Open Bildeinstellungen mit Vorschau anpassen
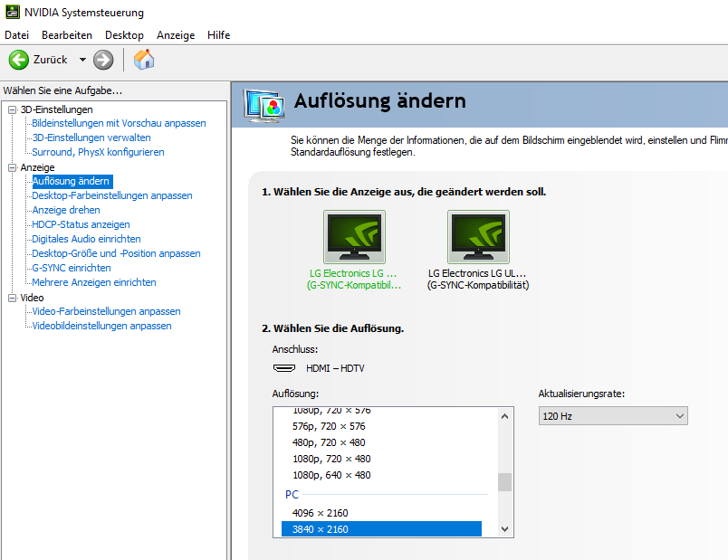 (x=119, y=123)
